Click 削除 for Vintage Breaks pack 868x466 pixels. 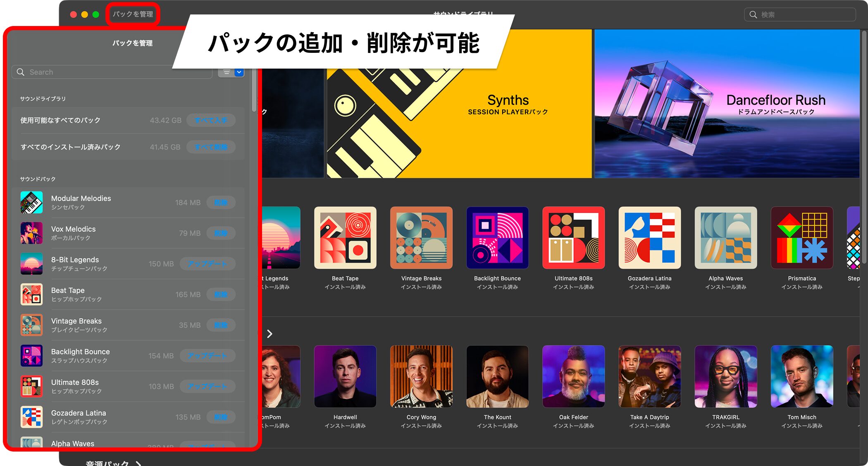[221, 325]
